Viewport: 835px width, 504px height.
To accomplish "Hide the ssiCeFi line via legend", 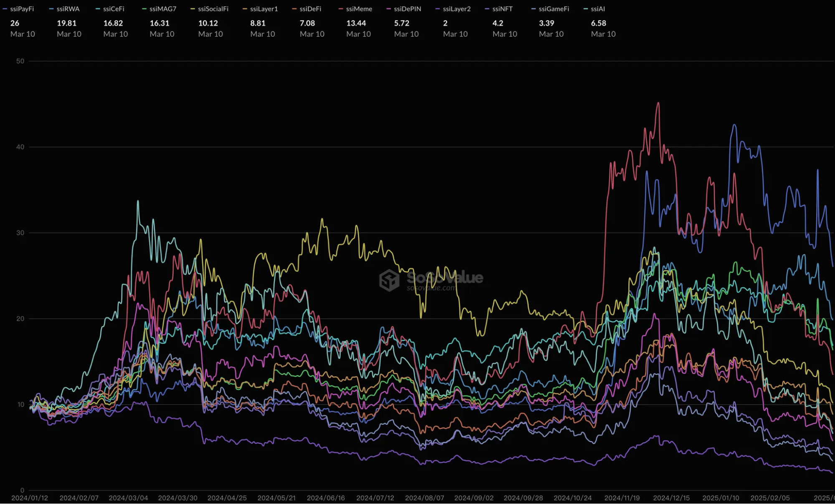I will 110,9.
